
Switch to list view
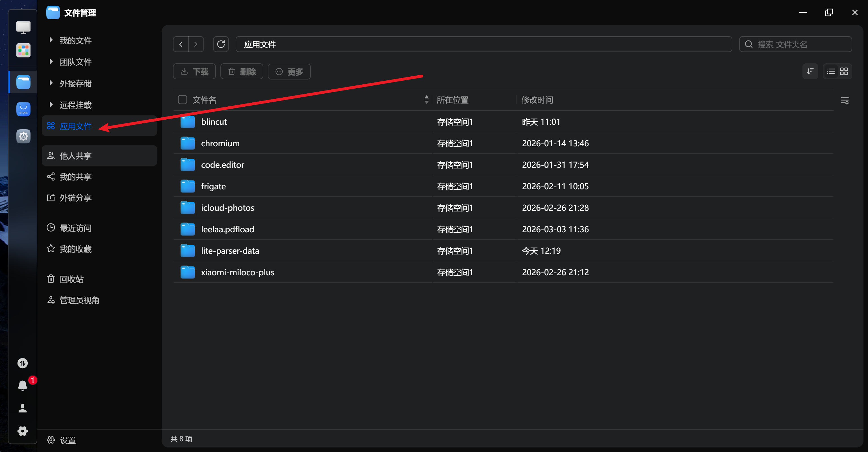pyautogui.click(x=831, y=71)
